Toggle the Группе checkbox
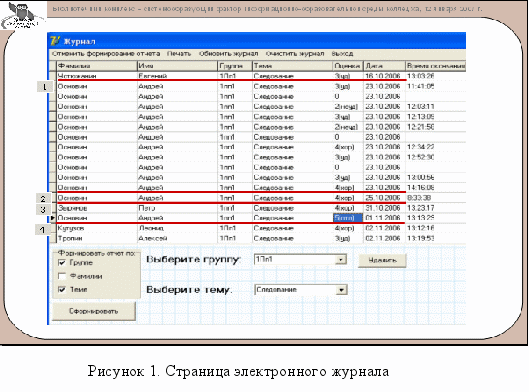The image size is (529, 392). point(62,262)
